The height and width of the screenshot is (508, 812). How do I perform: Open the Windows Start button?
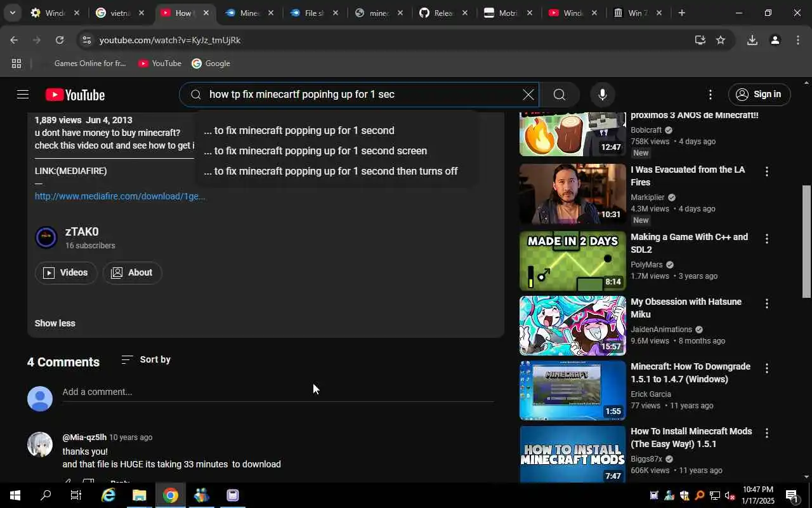[x=15, y=495]
